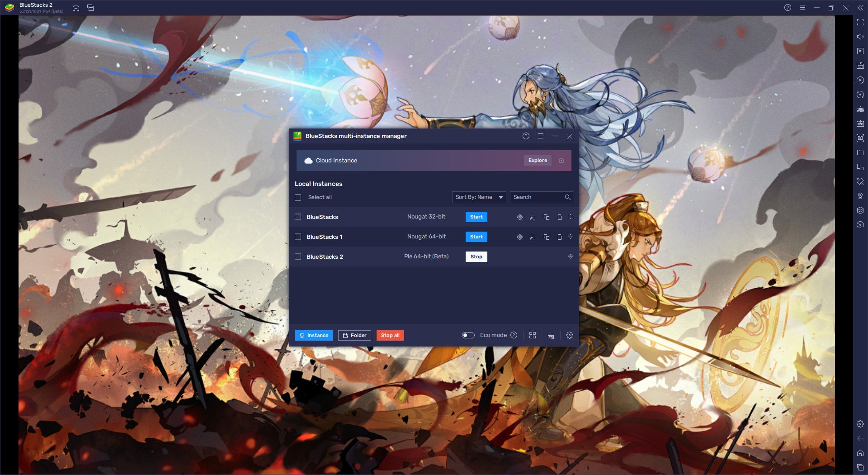Click the disk cleanup broom icon
Viewport: 868px width, 475px height.
551,335
